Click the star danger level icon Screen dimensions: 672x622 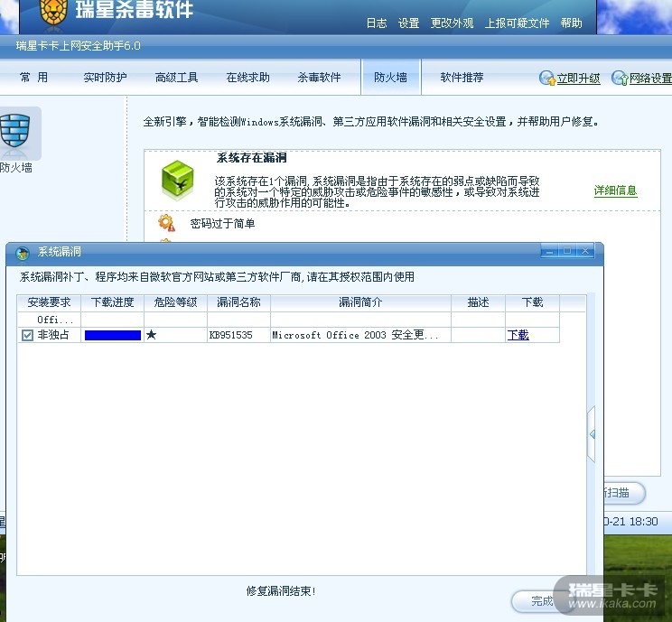click(x=151, y=335)
